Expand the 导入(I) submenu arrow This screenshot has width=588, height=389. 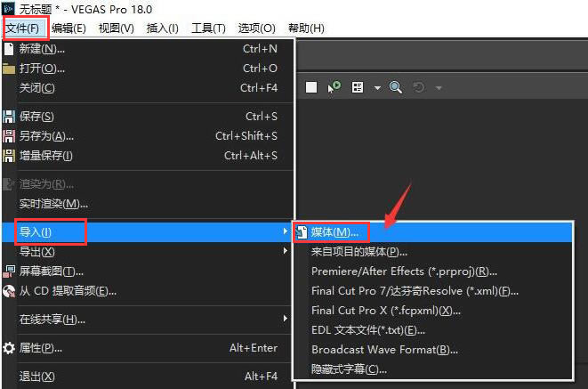pyautogui.click(x=286, y=231)
